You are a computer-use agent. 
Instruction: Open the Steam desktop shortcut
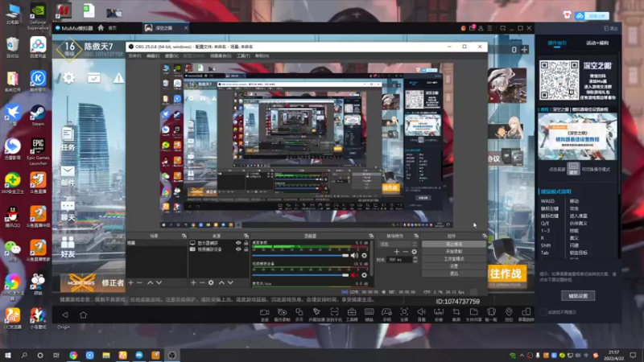click(x=38, y=114)
